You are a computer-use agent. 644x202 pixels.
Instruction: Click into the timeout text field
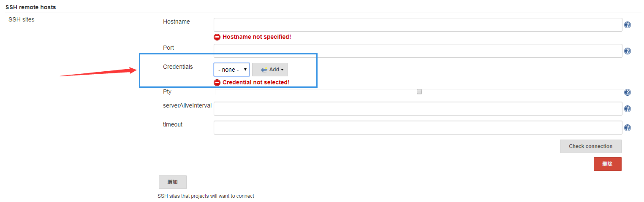pyautogui.click(x=418, y=127)
